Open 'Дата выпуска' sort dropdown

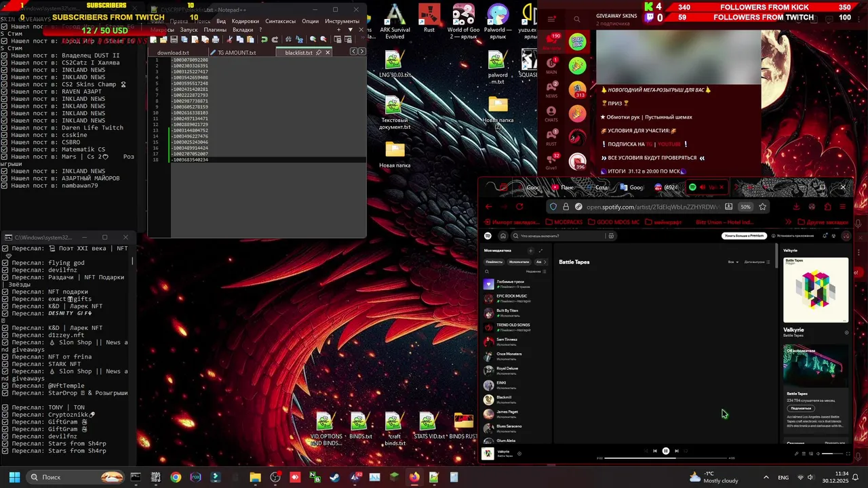[757, 262]
